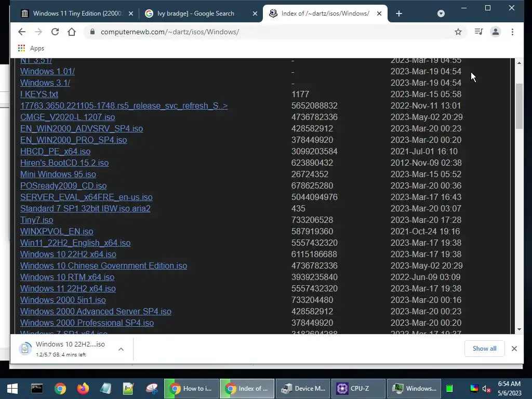This screenshot has width=532, height=399.
Task: Open Chrome three-dot menu
Action: (x=512, y=32)
